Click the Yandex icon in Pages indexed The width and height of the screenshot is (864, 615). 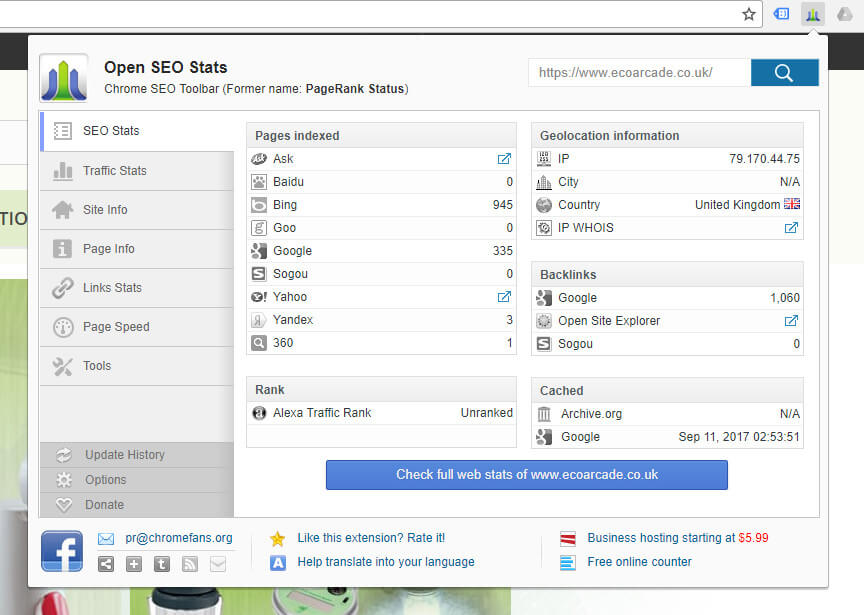click(x=259, y=320)
